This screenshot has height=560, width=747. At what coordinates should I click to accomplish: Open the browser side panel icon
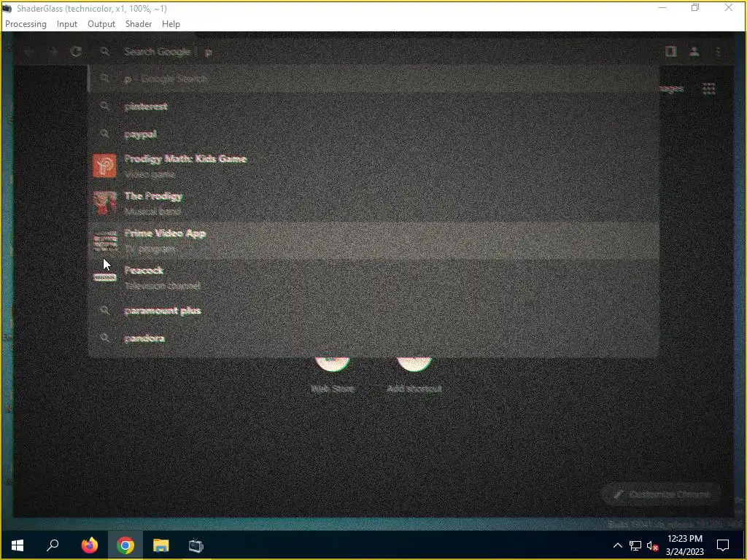click(x=671, y=52)
